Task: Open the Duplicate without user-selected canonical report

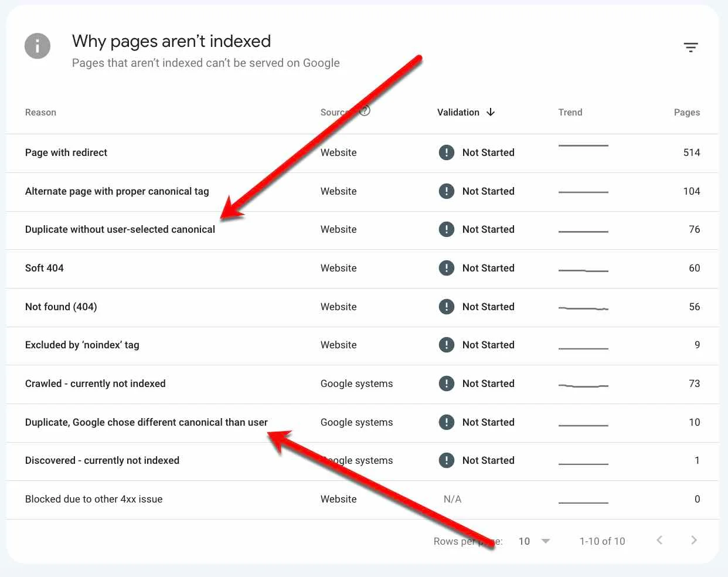Action: [120, 229]
